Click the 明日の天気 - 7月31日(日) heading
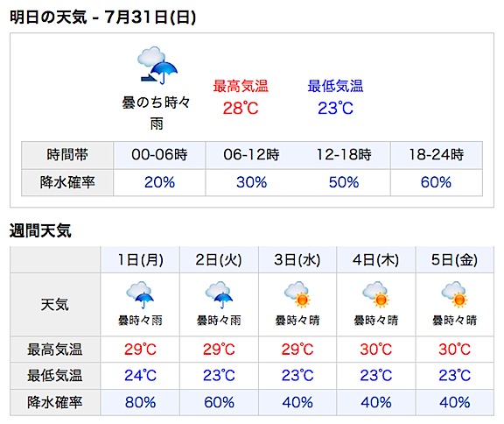Image resolution: width=504 pixels, height=424 pixels. (103, 17)
